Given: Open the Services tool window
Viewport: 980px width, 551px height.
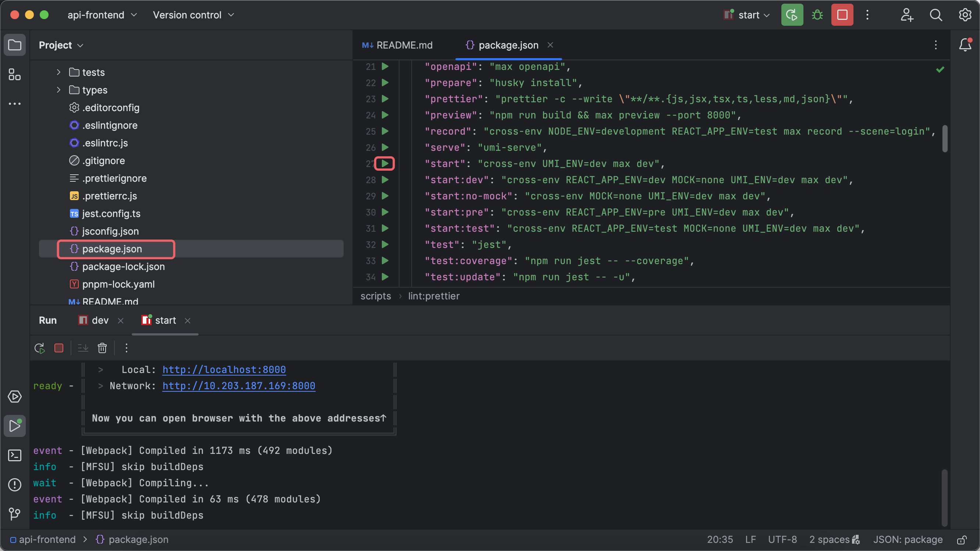Looking at the screenshot, I should coord(15,397).
